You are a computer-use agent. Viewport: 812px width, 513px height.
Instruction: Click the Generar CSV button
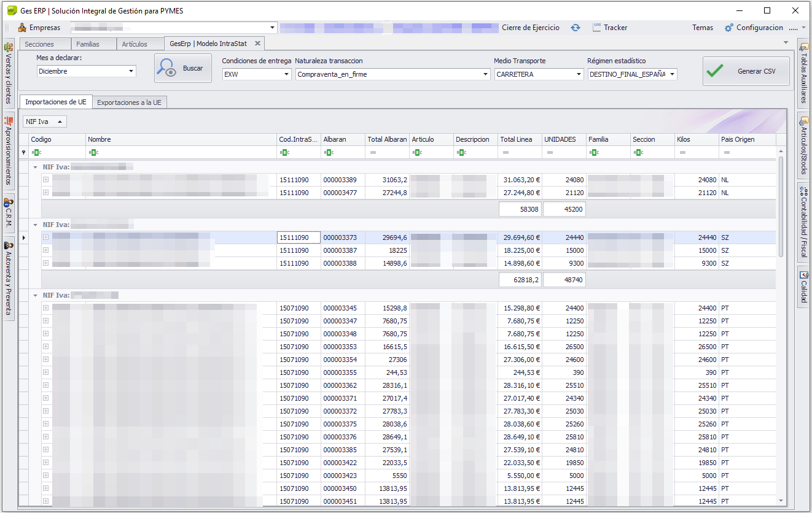point(746,72)
